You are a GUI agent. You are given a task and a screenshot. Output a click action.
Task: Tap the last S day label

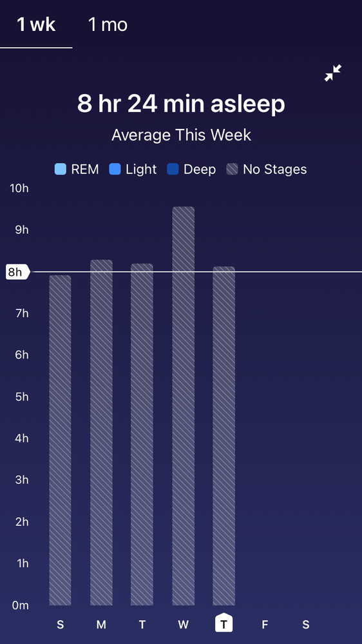[x=306, y=625]
